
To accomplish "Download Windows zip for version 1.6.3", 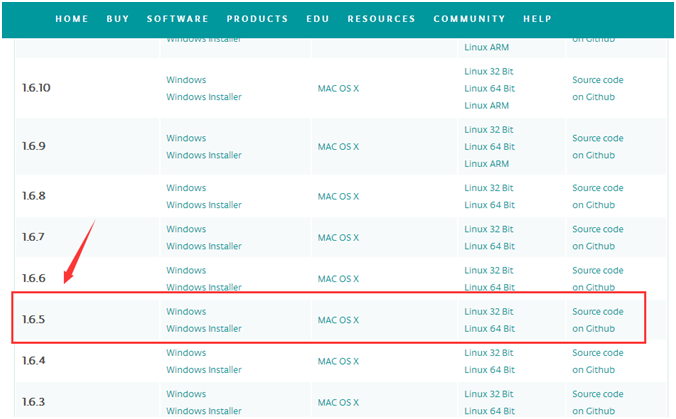I will coord(186,394).
